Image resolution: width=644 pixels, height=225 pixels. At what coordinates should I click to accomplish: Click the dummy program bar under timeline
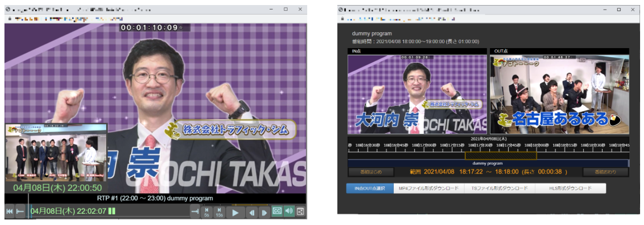coord(488,163)
